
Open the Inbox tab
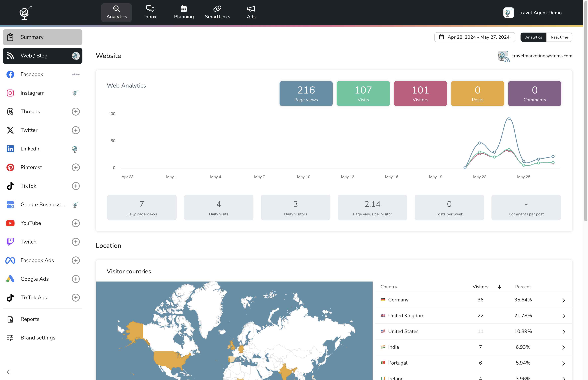(150, 12)
